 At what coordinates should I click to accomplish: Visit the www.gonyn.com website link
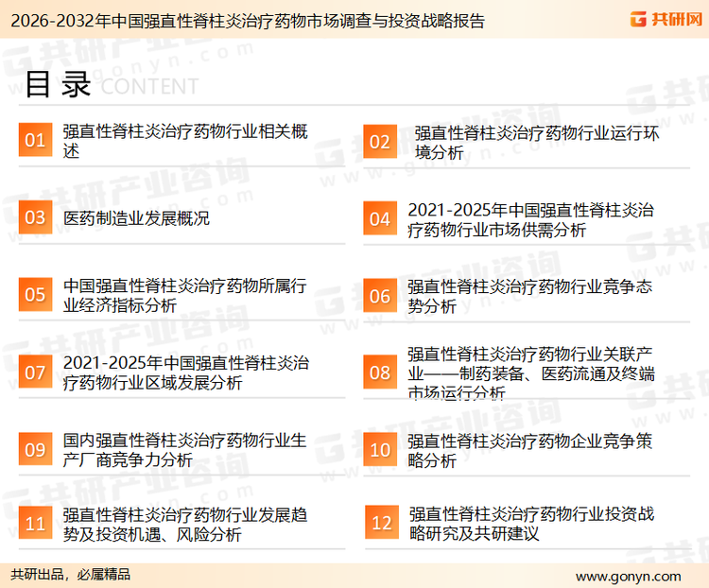628,576
